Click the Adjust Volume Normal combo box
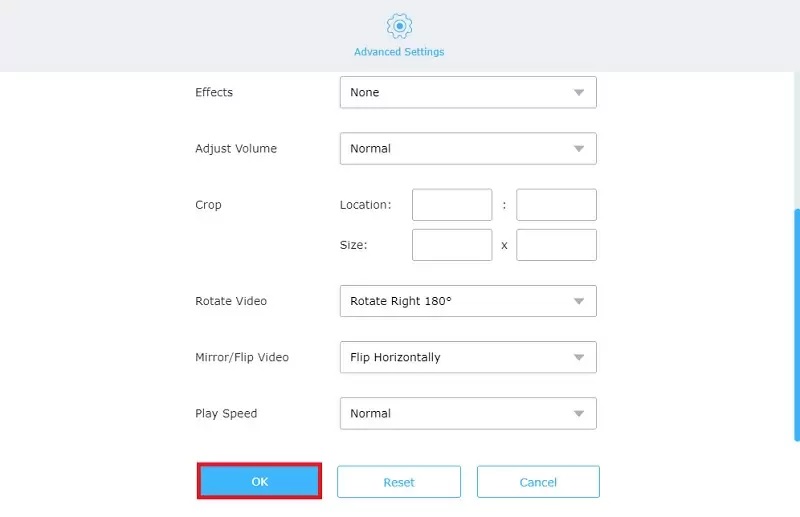Image resolution: width=800 pixels, height=517 pixels. 468,149
